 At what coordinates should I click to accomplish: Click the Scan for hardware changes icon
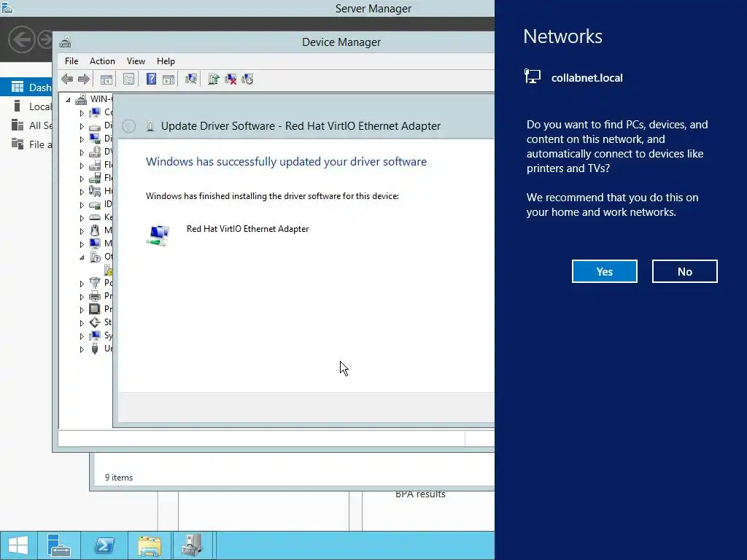point(191,79)
